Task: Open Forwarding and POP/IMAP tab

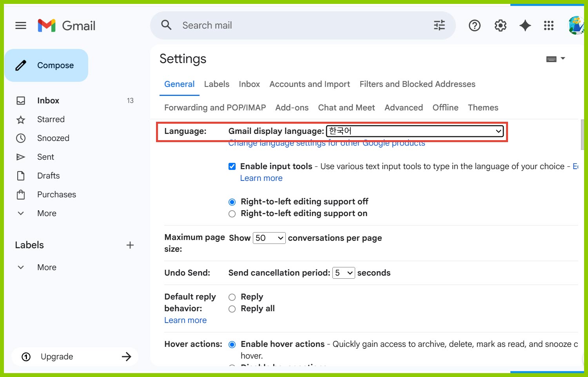Action: [x=215, y=108]
